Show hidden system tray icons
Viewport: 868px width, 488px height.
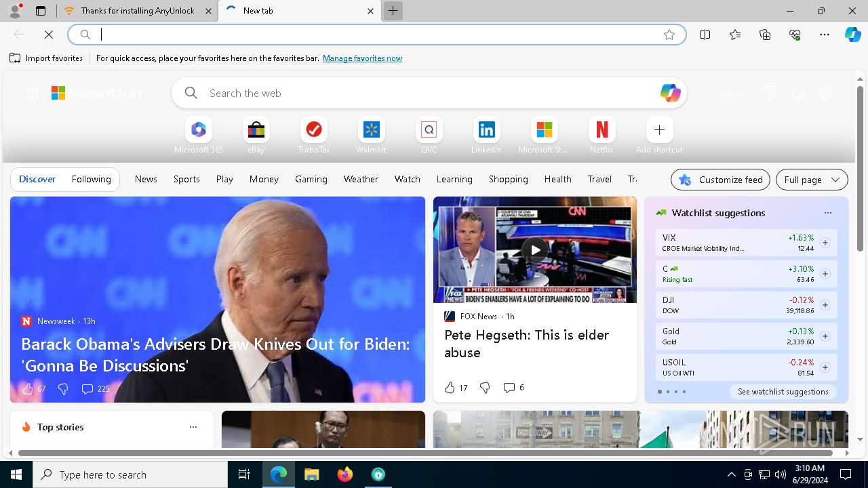coord(732,474)
